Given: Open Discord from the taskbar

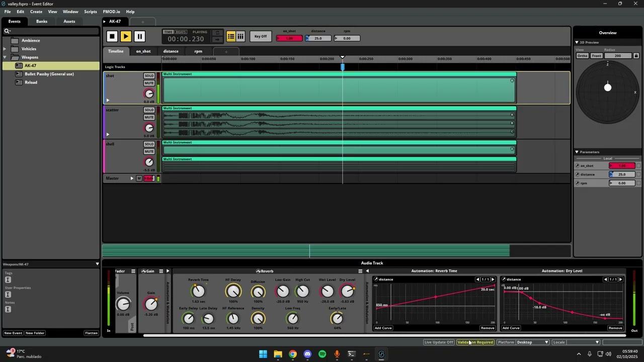Looking at the screenshot, I should coord(307,354).
